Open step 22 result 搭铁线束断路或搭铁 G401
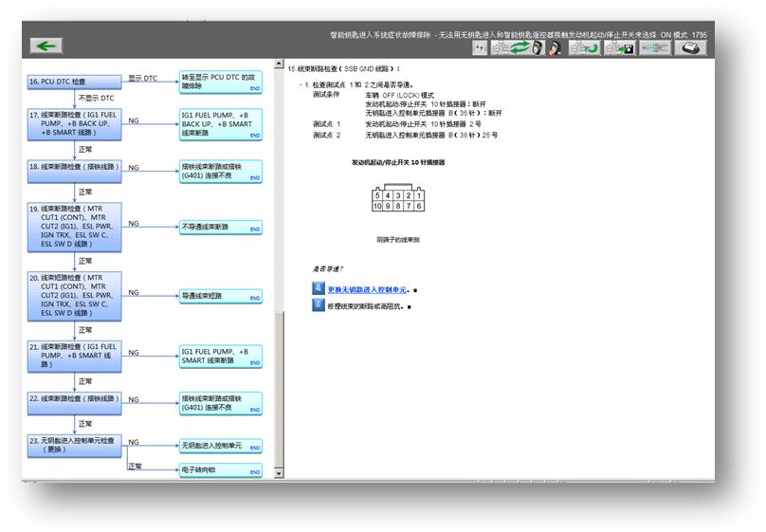The height and width of the screenshot is (532, 766). point(220,403)
